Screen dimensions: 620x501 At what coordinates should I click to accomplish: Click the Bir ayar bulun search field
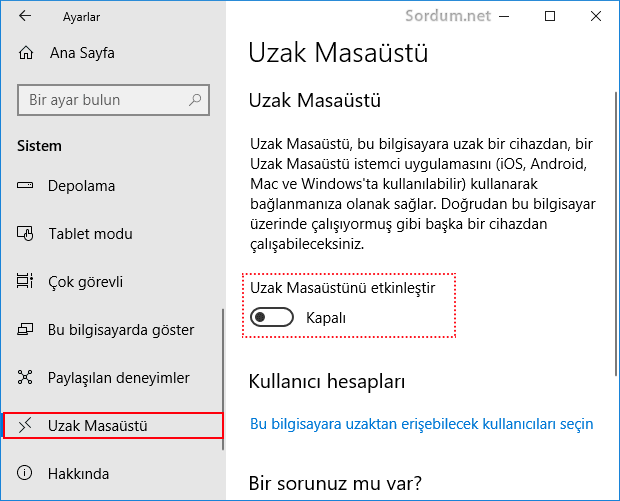tap(113, 100)
